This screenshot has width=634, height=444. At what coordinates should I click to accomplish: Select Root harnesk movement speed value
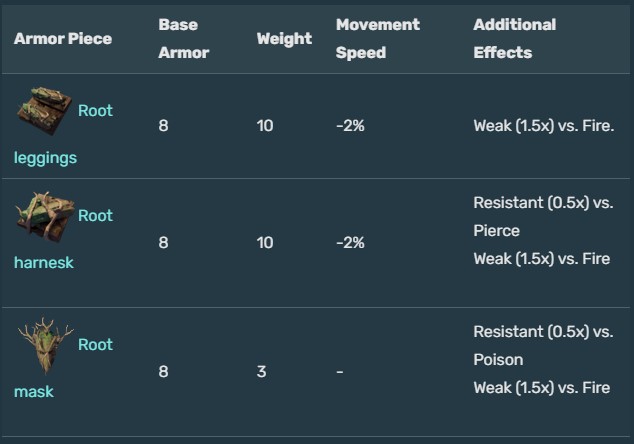point(350,242)
